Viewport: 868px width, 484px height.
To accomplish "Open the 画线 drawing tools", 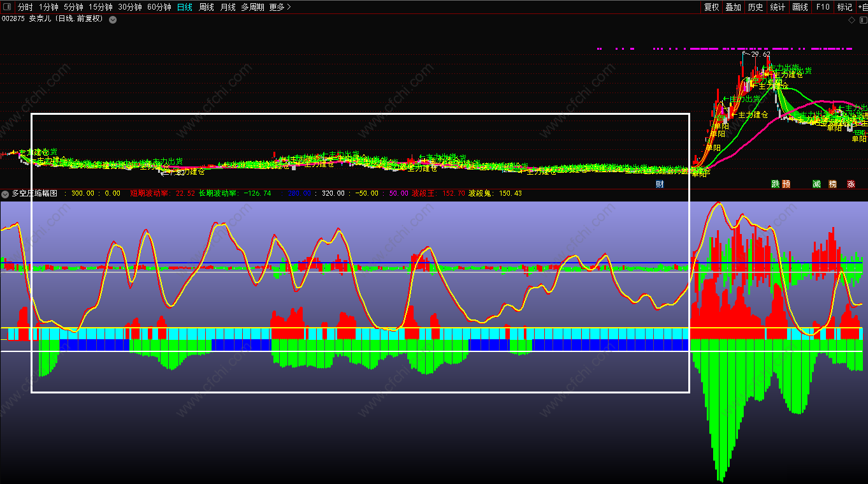I will click(x=800, y=7).
